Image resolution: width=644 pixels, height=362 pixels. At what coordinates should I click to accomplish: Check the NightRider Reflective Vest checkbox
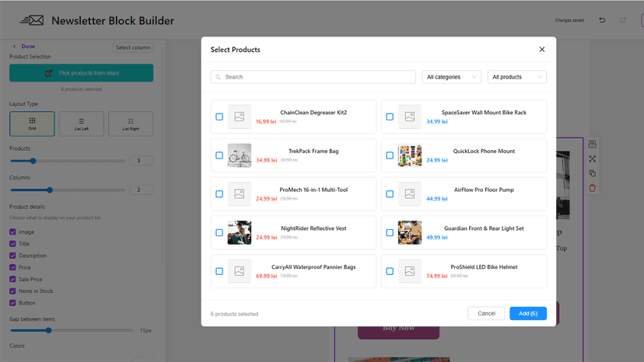pos(219,232)
